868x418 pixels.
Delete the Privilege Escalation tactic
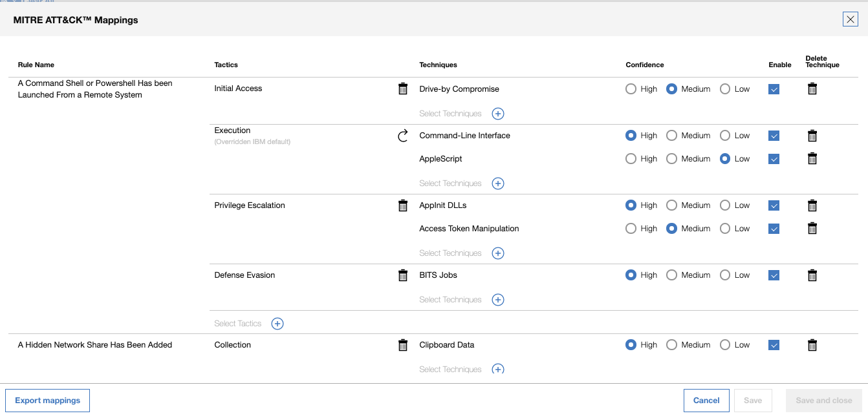403,205
